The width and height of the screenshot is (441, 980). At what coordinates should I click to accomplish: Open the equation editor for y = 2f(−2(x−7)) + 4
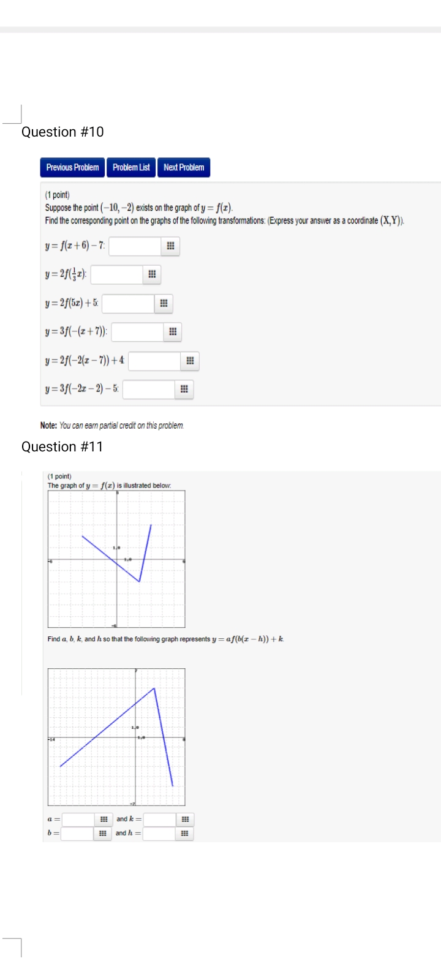tap(190, 361)
